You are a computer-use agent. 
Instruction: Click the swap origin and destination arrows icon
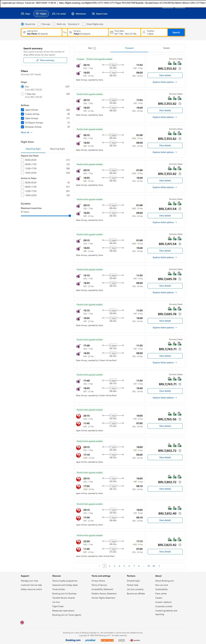(65, 32)
